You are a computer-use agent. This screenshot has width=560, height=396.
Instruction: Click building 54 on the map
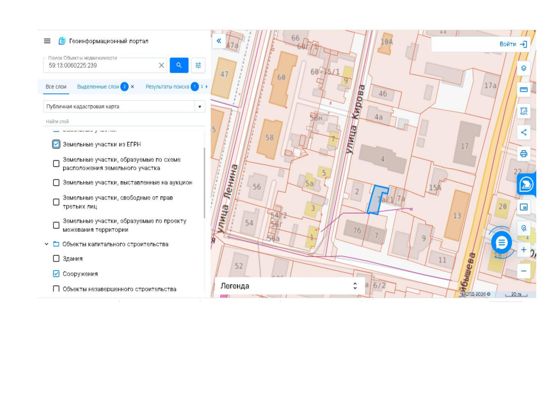[x=249, y=223]
